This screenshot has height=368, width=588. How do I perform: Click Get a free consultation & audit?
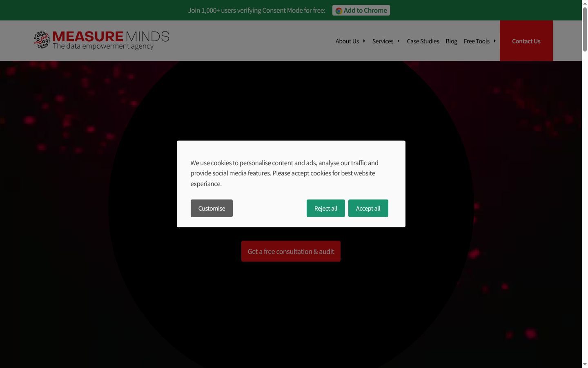291,251
